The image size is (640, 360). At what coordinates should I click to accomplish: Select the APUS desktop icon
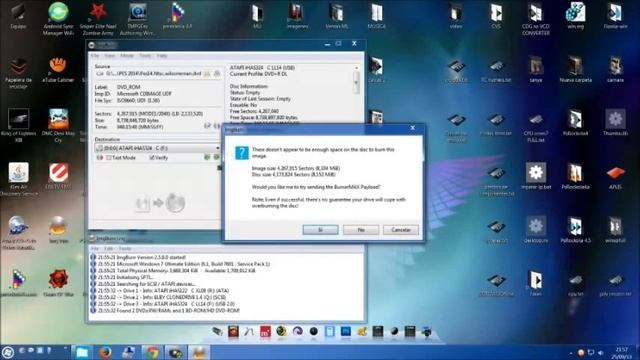616,176
